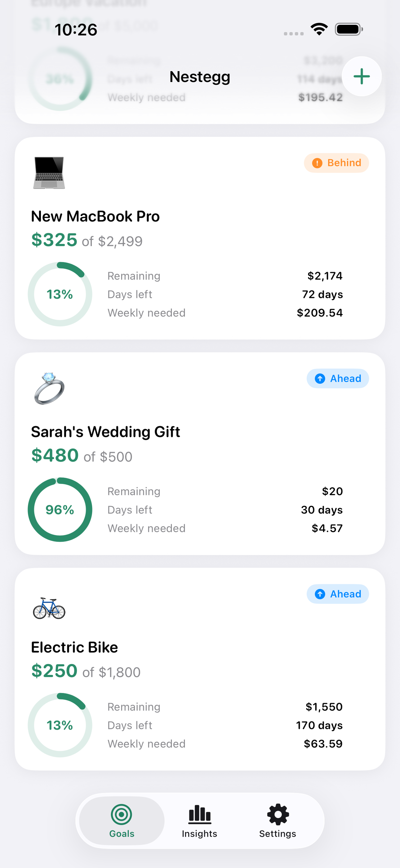Open the Electric Bike goal title
400x868 pixels.
[74, 647]
